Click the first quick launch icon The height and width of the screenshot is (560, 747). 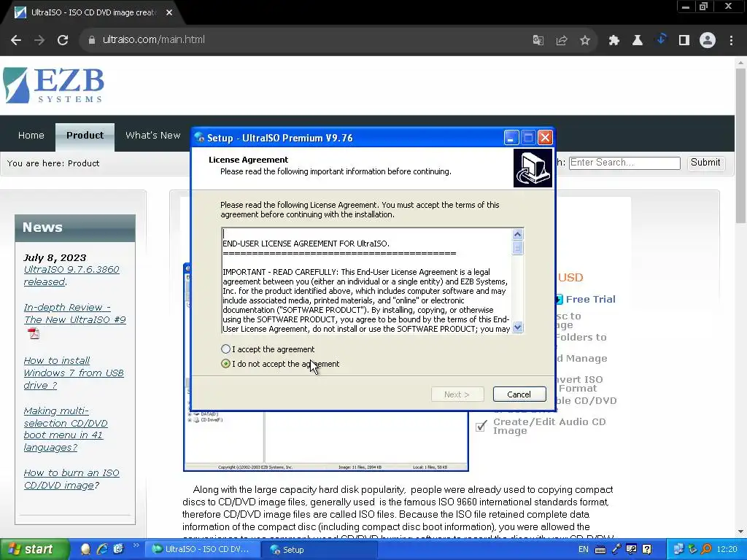[85, 550]
